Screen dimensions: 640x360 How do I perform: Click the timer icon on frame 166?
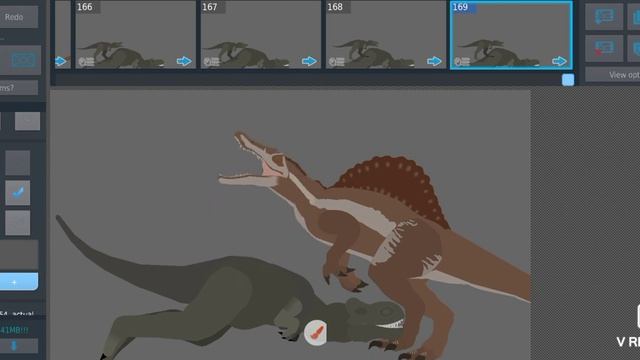tap(86, 62)
